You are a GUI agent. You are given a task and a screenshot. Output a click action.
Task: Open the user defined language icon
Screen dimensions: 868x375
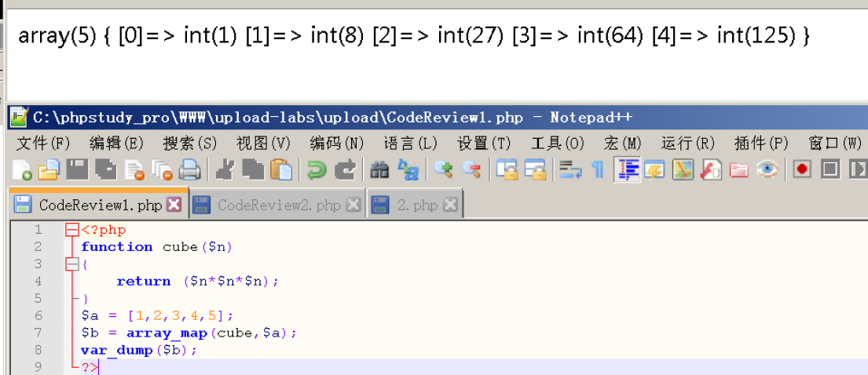(x=654, y=169)
